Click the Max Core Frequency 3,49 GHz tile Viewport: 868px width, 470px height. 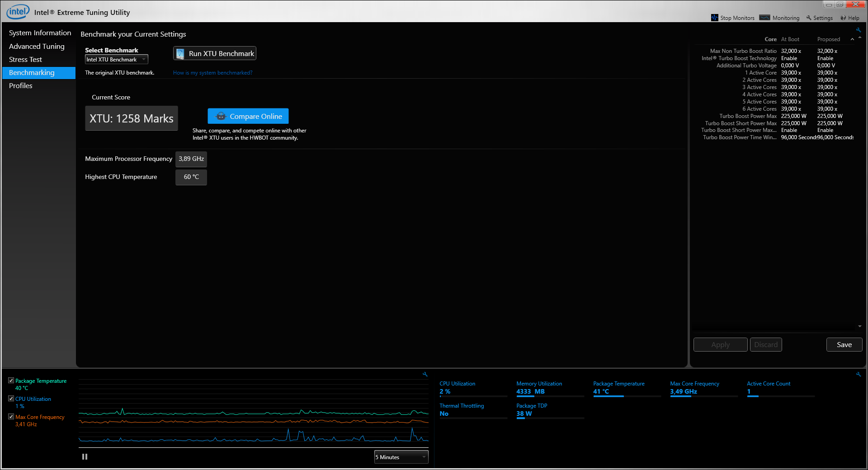tap(704, 389)
